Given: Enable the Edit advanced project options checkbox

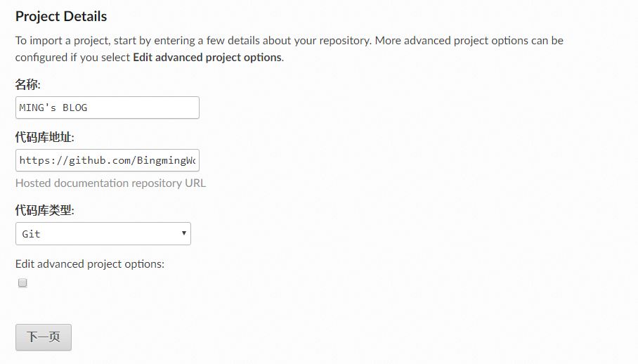Looking at the screenshot, I should click(22, 282).
